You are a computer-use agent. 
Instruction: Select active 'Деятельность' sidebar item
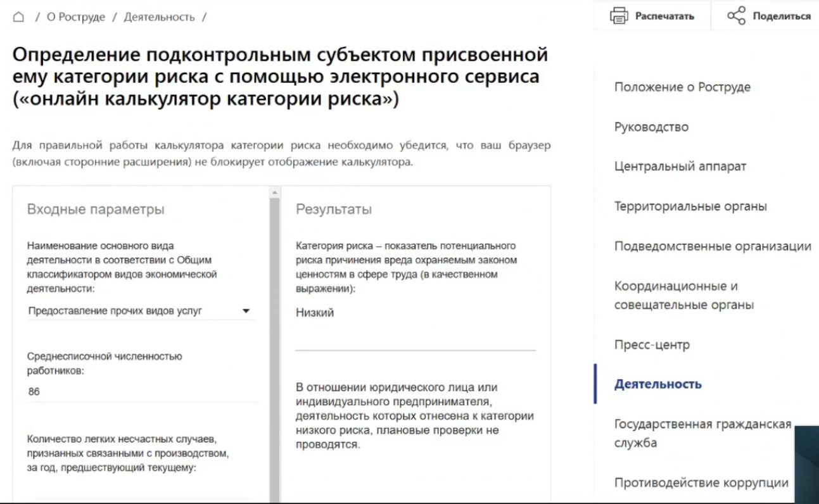tap(658, 384)
